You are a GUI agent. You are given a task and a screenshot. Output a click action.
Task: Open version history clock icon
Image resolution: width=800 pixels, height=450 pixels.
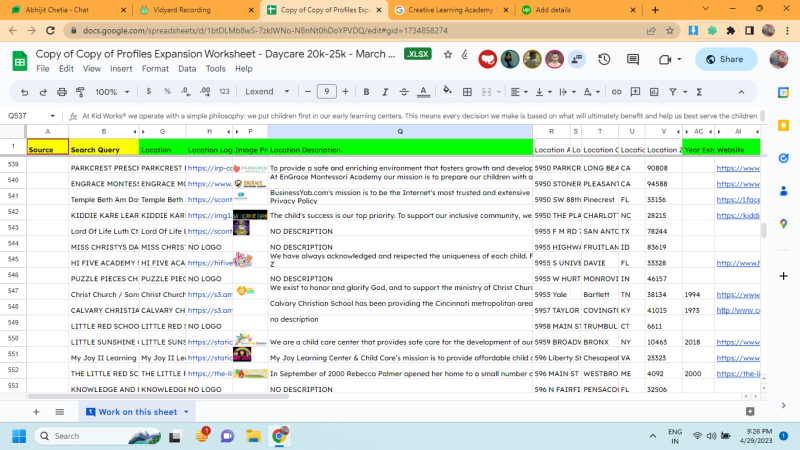604,59
